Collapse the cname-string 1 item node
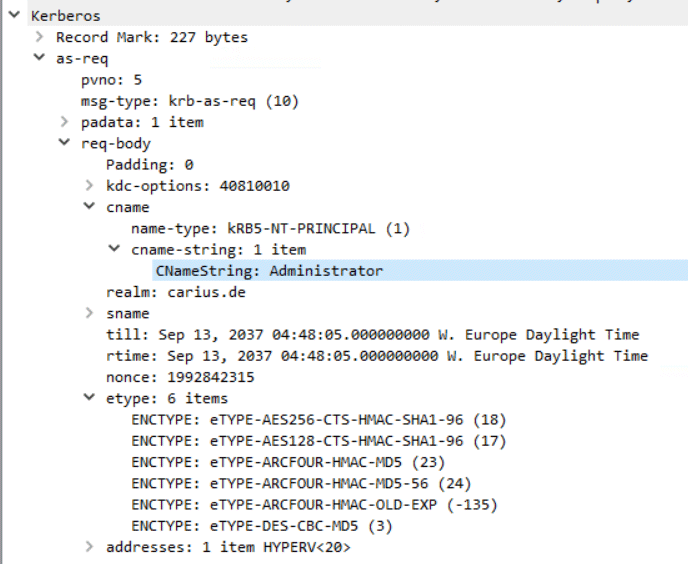The height and width of the screenshot is (564, 688). (115, 248)
